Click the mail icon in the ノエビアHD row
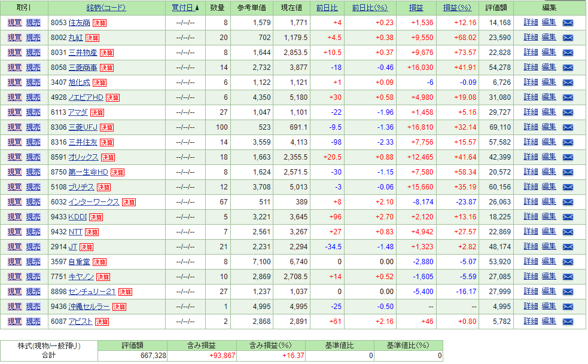This screenshot has height=364, width=588. pyautogui.click(x=568, y=97)
